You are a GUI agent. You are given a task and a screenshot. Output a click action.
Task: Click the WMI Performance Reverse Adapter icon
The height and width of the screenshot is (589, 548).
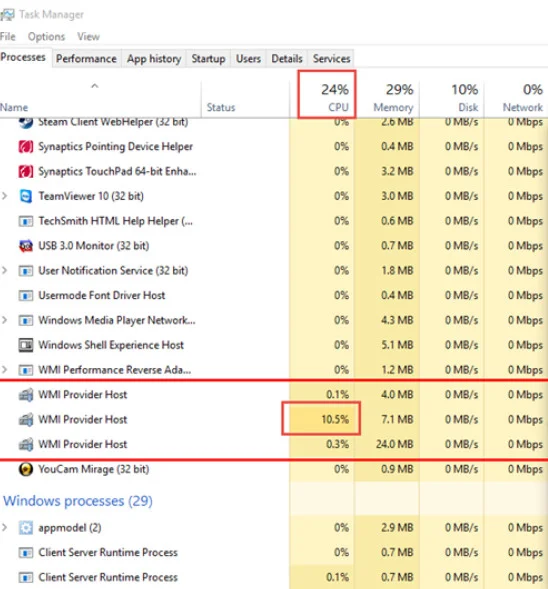click(x=26, y=370)
